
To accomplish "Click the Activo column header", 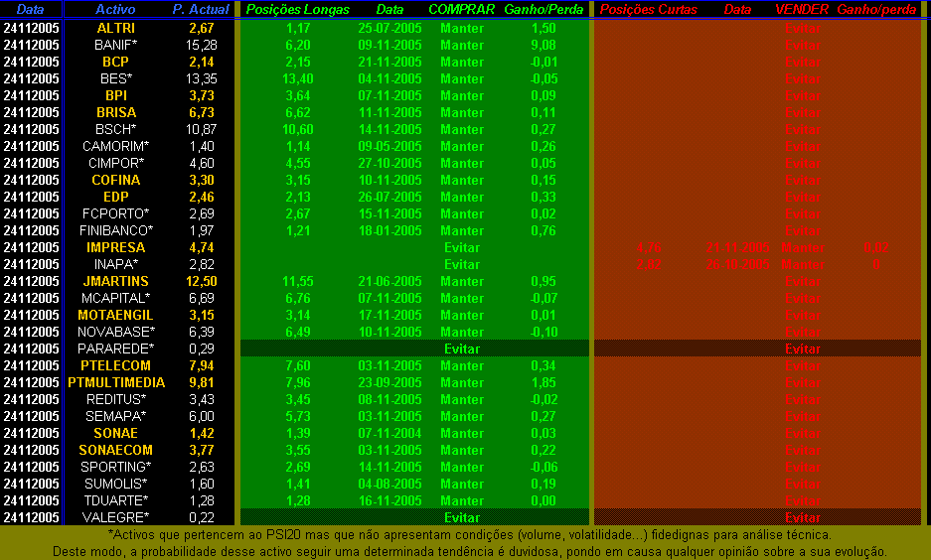I will [x=115, y=9].
